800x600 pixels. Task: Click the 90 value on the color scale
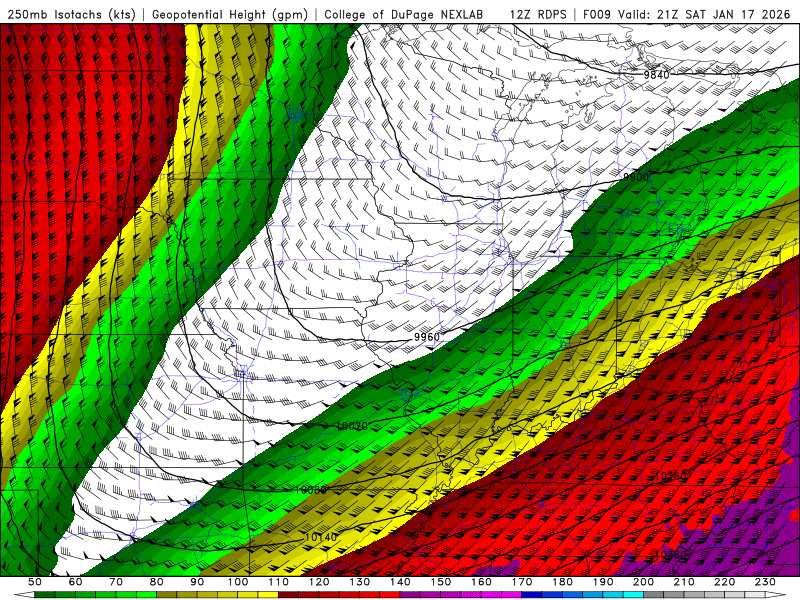(197, 582)
